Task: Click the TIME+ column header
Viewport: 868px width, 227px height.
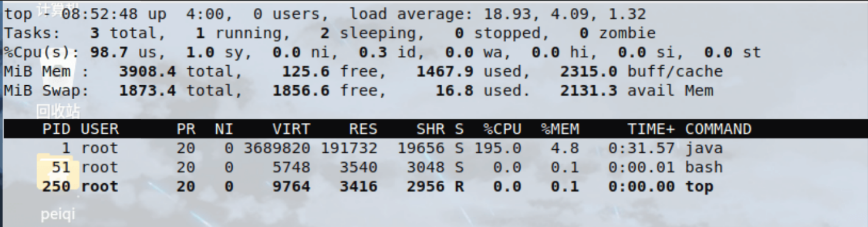Action: coord(651,129)
